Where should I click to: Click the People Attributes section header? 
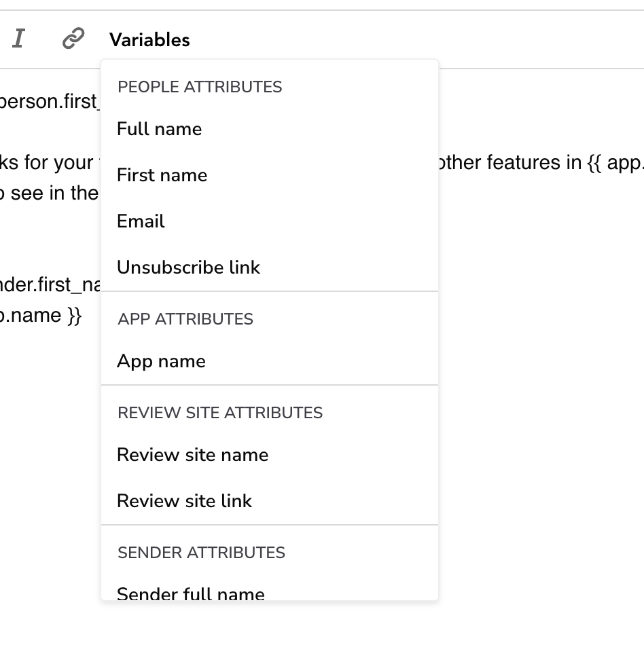[200, 87]
